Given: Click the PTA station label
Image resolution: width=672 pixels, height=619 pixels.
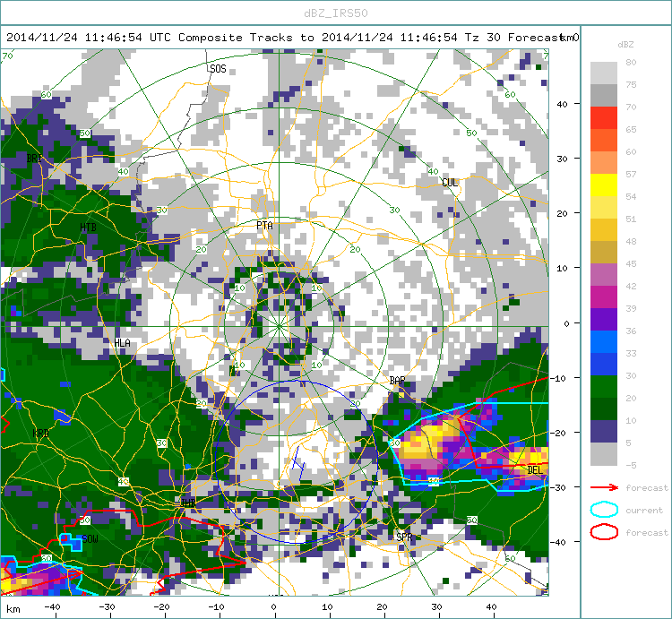Looking at the screenshot, I should tap(264, 226).
